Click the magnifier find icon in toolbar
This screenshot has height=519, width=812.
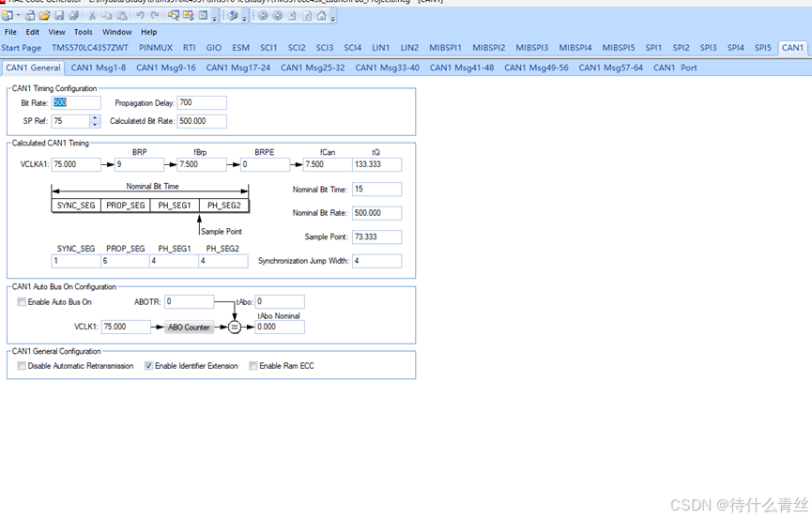click(x=174, y=16)
